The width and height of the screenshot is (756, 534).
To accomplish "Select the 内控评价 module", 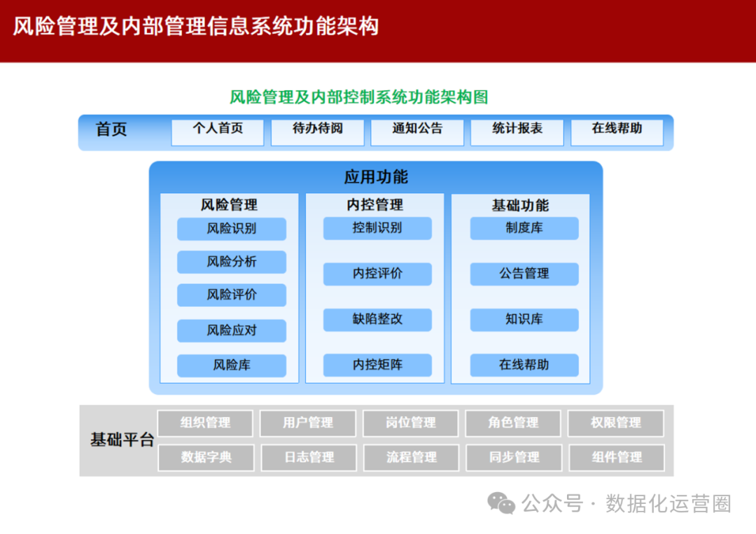I will click(x=377, y=274).
